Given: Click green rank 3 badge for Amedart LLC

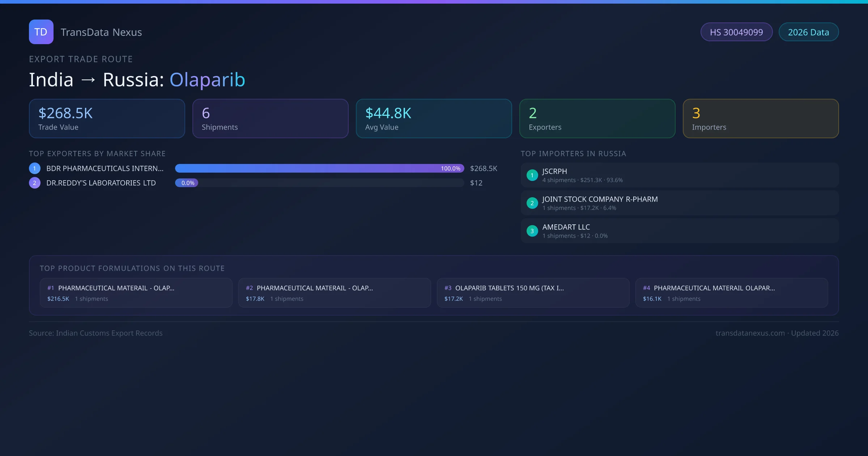Looking at the screenshot, I should pyautogui.click(x=532, y=231).
